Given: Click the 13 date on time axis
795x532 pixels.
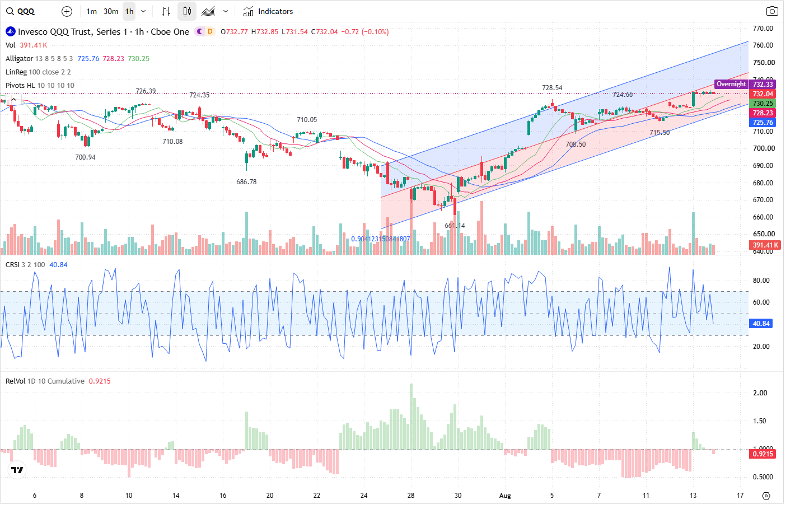Looking at the screenshot, I should coord(693,496).
